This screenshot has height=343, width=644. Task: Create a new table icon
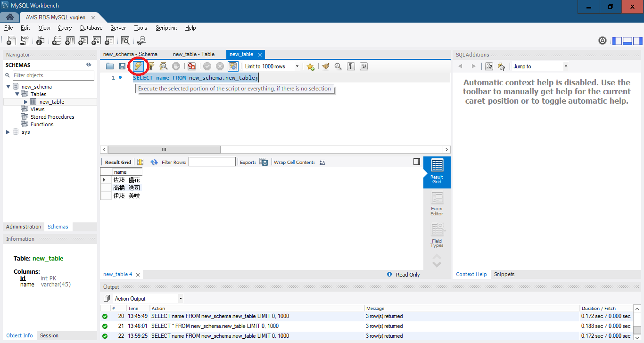[x=70, y=41]
